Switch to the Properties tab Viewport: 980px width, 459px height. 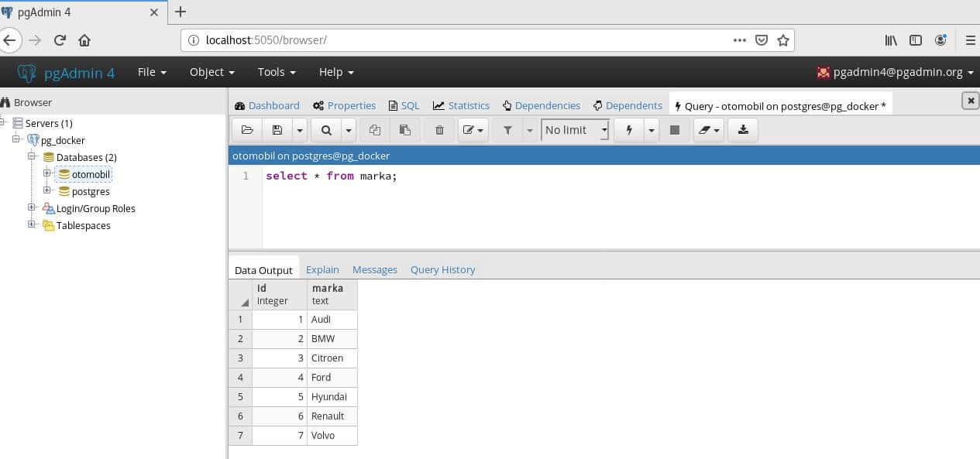(x=344, y=105)
